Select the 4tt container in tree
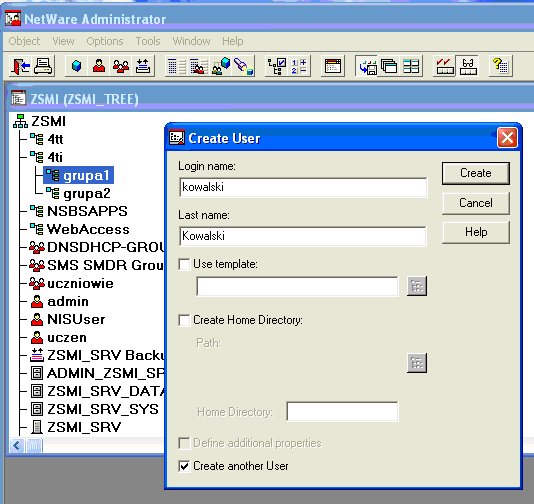534x504 pixels. tap(46, 139)
